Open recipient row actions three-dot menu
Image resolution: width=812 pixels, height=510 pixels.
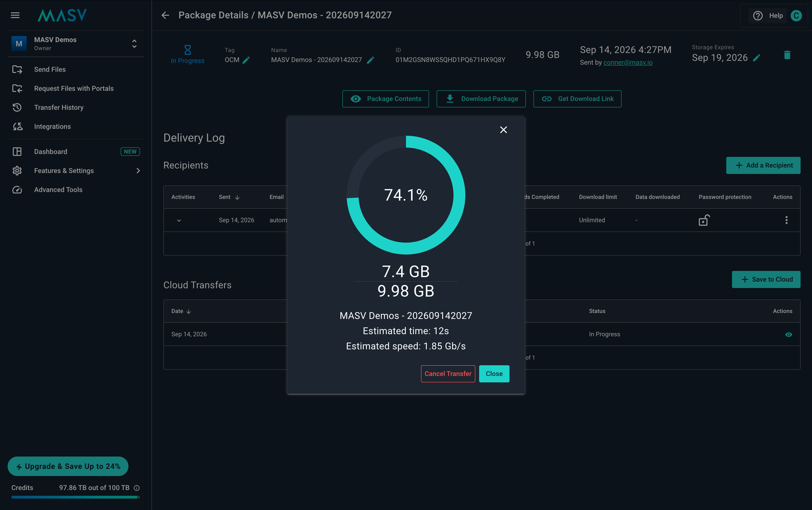(x=786, y=220)
